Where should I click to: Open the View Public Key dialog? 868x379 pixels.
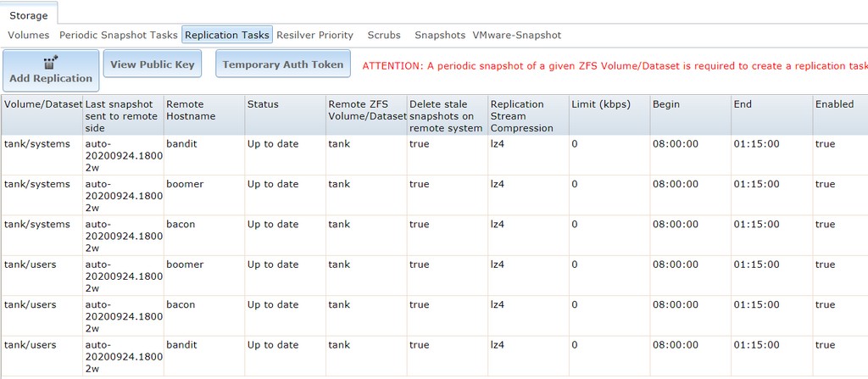coord(153,64)
